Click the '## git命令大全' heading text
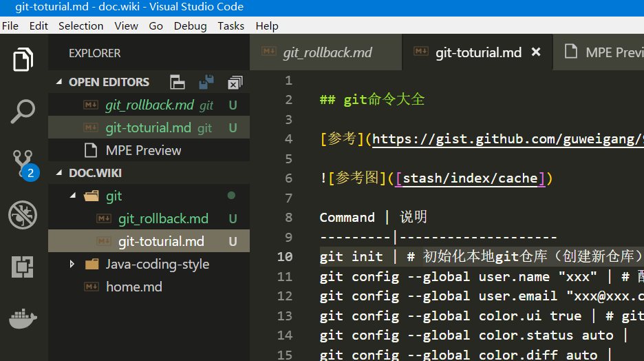 (372, 99)
